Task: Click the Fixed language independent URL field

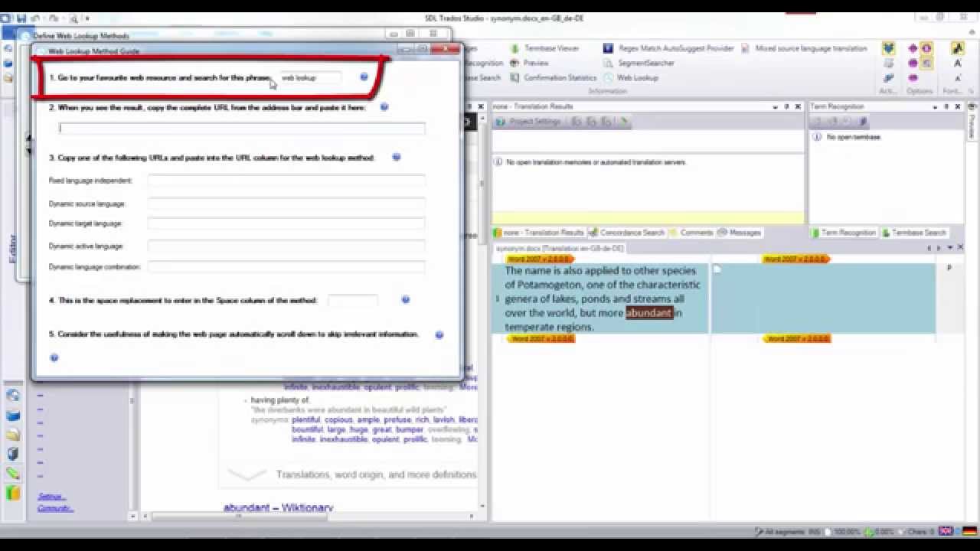Action: (286, 181)
